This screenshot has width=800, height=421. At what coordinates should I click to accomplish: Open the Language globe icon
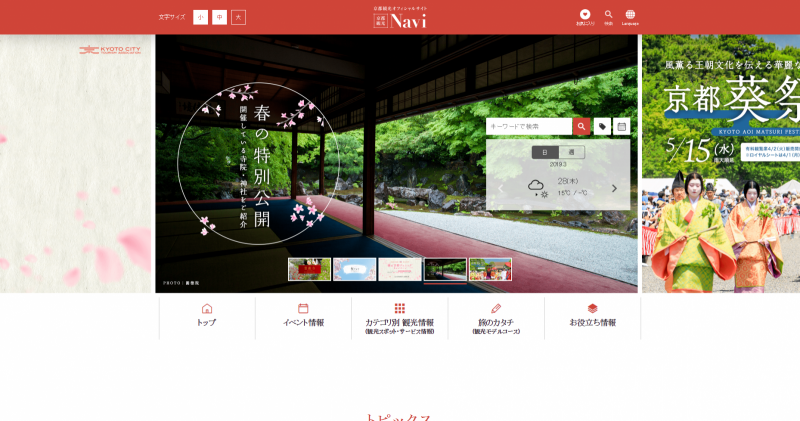pos(630,16)
